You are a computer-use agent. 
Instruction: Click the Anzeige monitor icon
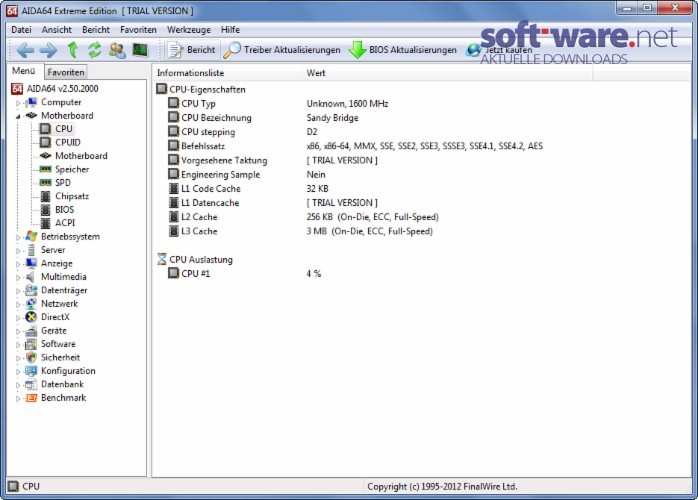[x=31, y=263]
